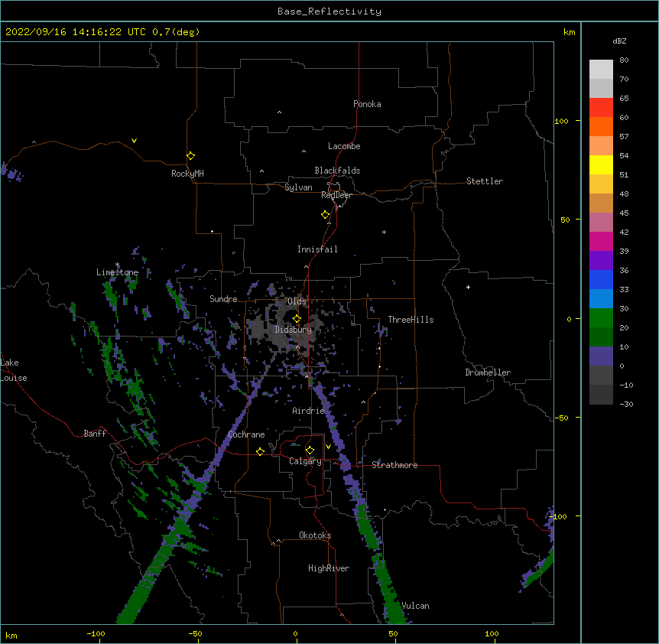Select the Airdrie label
Viewport: 659px width, 644px height.
tap(309, 411)
